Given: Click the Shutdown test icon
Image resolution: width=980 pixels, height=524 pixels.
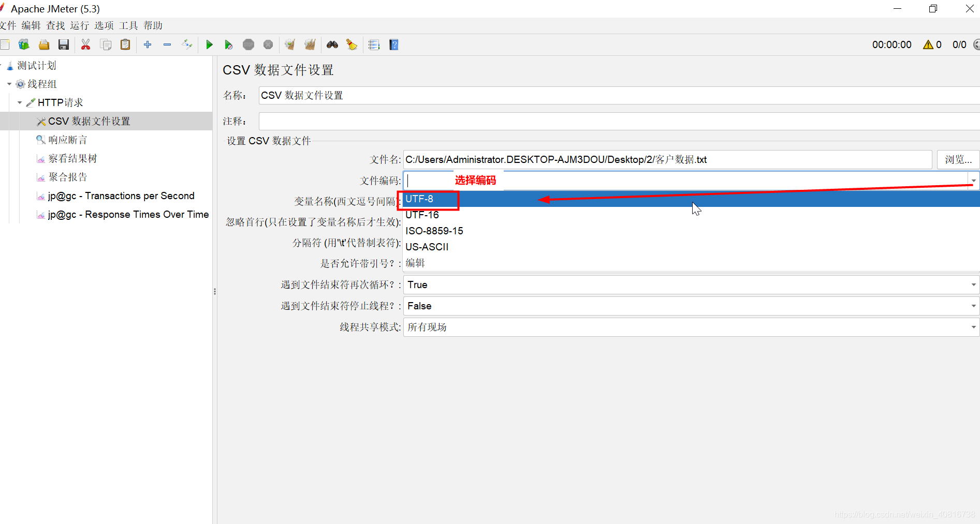Looking at the screenshot, I should [268, 45].
